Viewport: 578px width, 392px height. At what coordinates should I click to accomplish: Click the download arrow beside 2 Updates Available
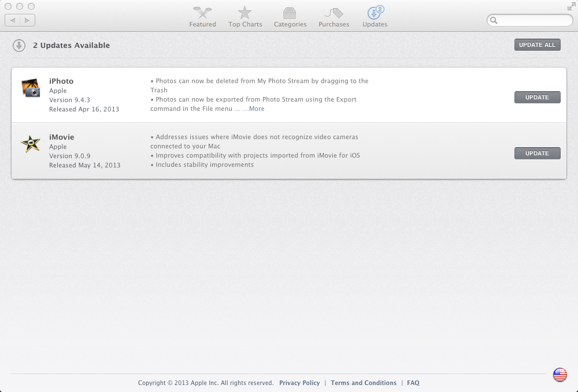click(x=19, y=46)
